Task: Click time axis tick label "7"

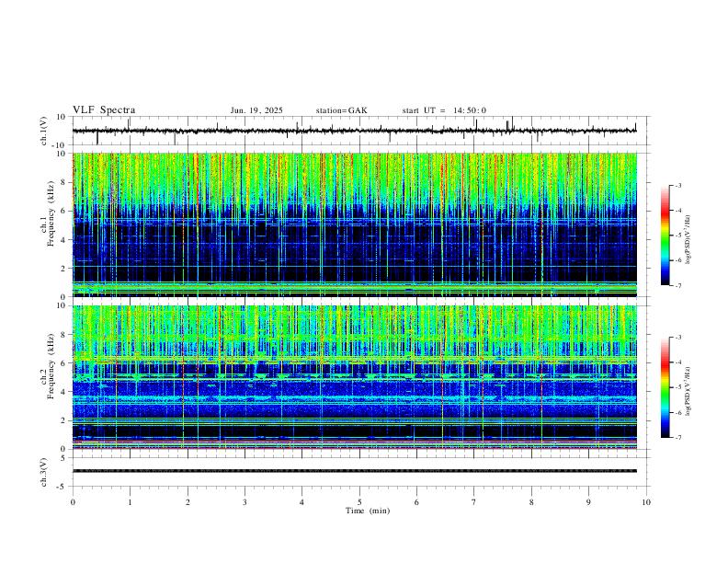Action: (474, 502)
